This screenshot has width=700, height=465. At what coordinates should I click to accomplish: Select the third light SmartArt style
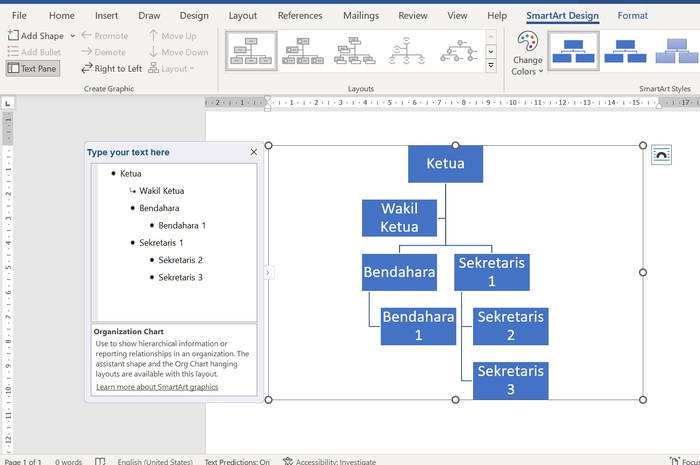pyautogui.click(x=676, y=51)
